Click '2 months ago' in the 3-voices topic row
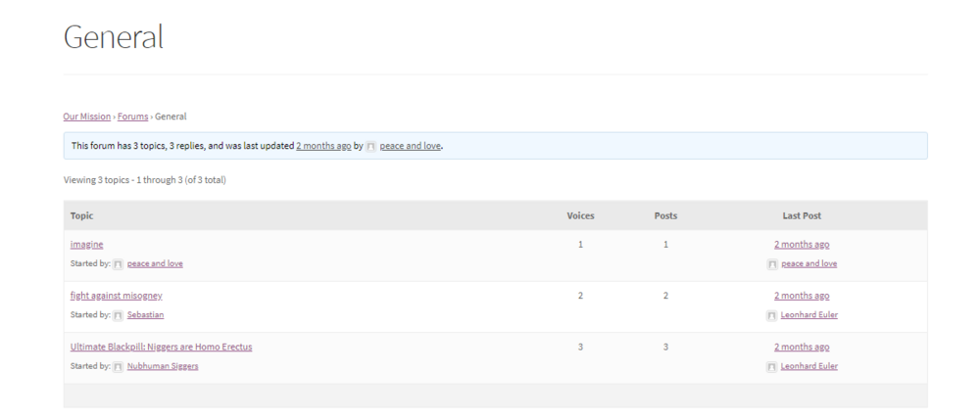 point(802,347)
